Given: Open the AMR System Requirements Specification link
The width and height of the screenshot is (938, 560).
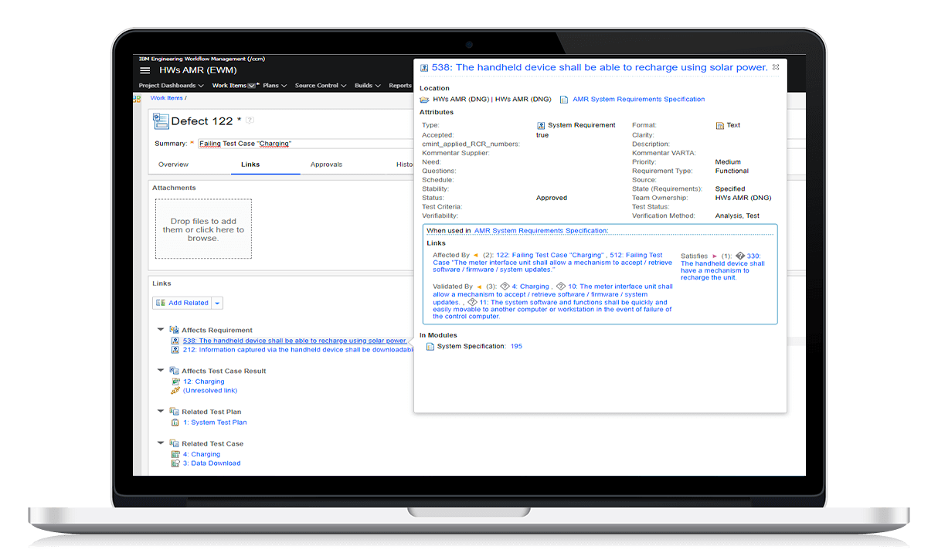Looking at the screenshot, I should [637, 99].
